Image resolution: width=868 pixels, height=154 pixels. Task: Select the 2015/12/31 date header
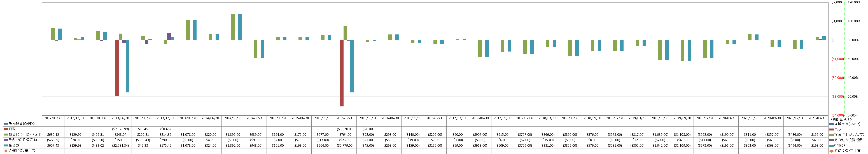[345, 118]
